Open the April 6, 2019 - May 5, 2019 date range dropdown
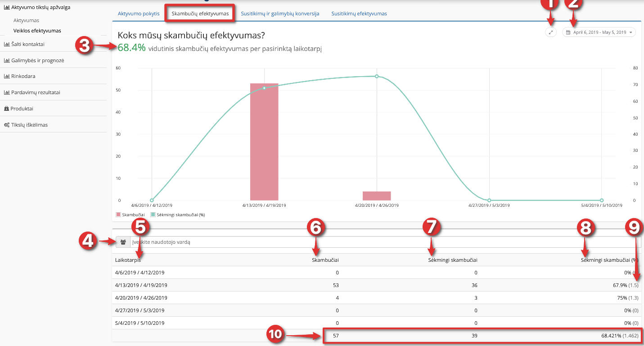This screenshot has width=644, height=346. tap(599, 32)
